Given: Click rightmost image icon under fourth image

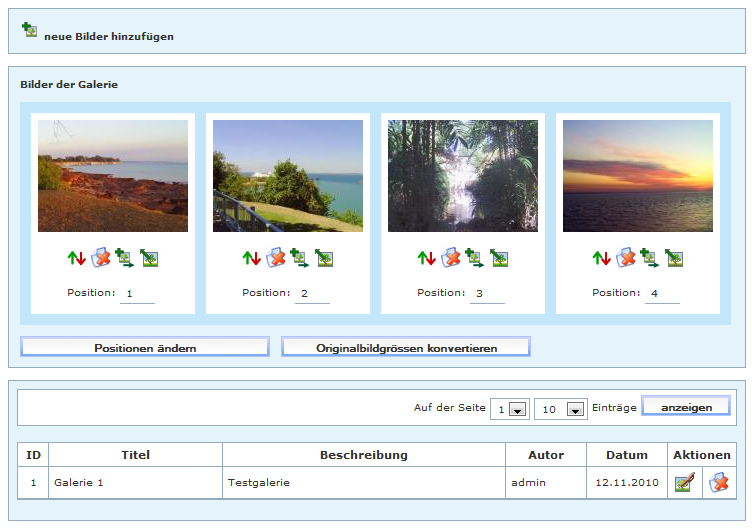Looking at the screenshot, I should pyautogui.click(x=674, y=258).
